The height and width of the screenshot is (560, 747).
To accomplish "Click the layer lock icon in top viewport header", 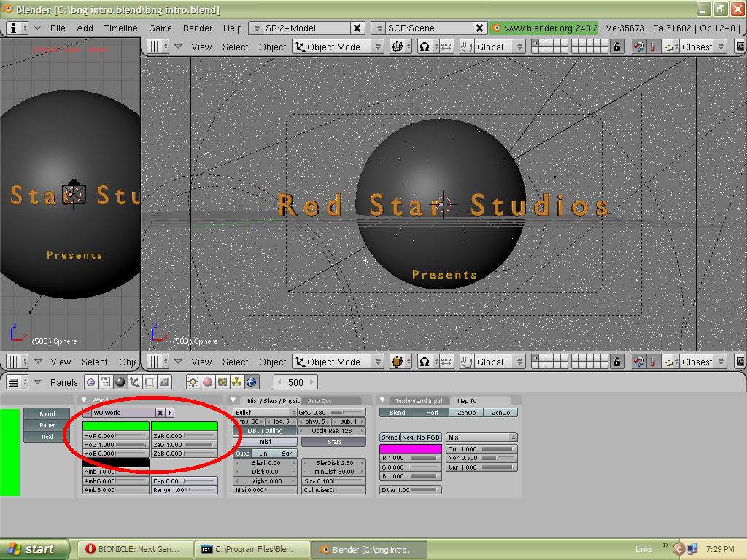I will [x=618, y=47].
